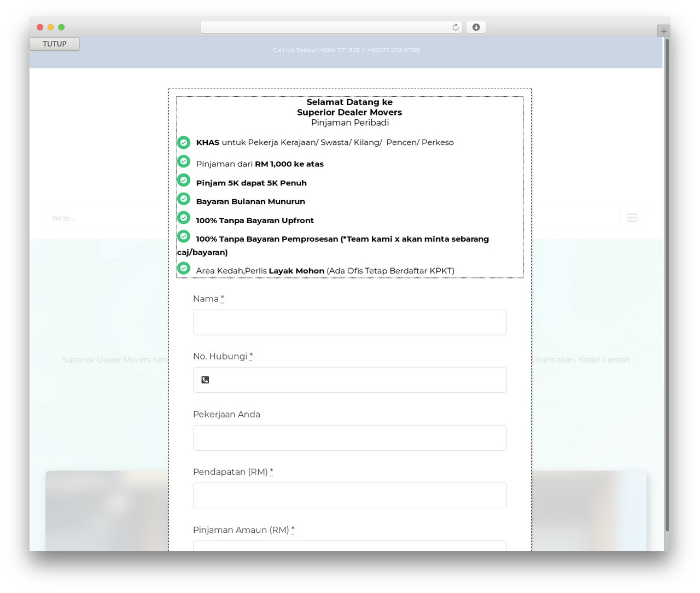Click the page vertical scrollbar
700x593 pixels.
tap(667, 284)
